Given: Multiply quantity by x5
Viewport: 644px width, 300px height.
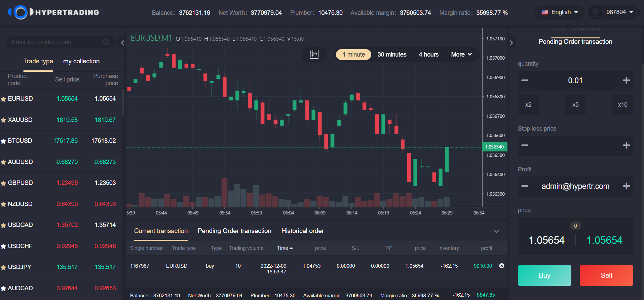Looking at the screenshot, I should pos(575,105).
